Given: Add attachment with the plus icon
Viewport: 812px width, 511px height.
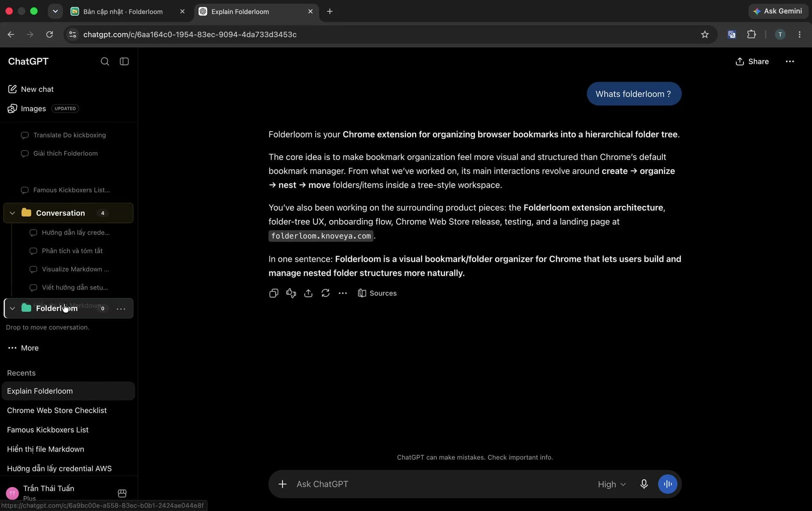Looking at the screenshot, I should [283, 484].
